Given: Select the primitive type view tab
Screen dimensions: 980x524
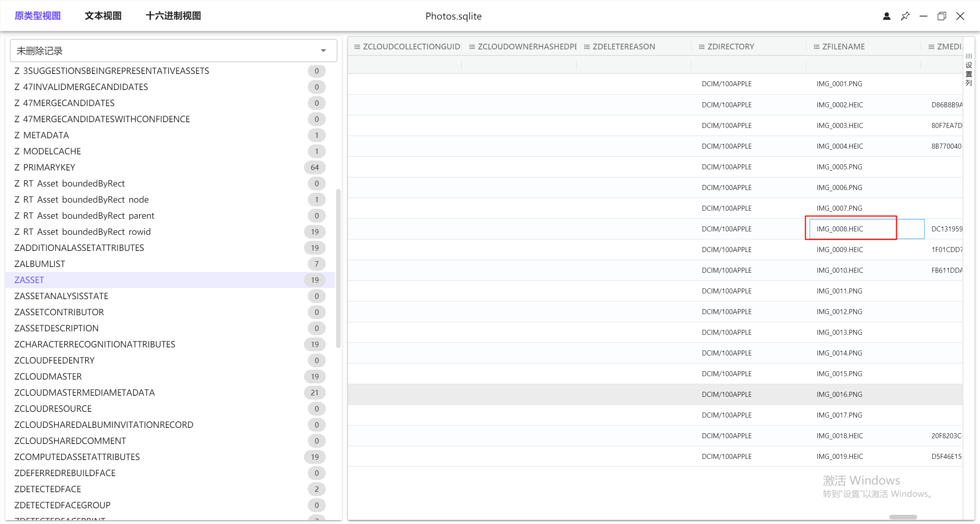Looking at the screenshot, I should pyautogui.click(x=38, y=16).
